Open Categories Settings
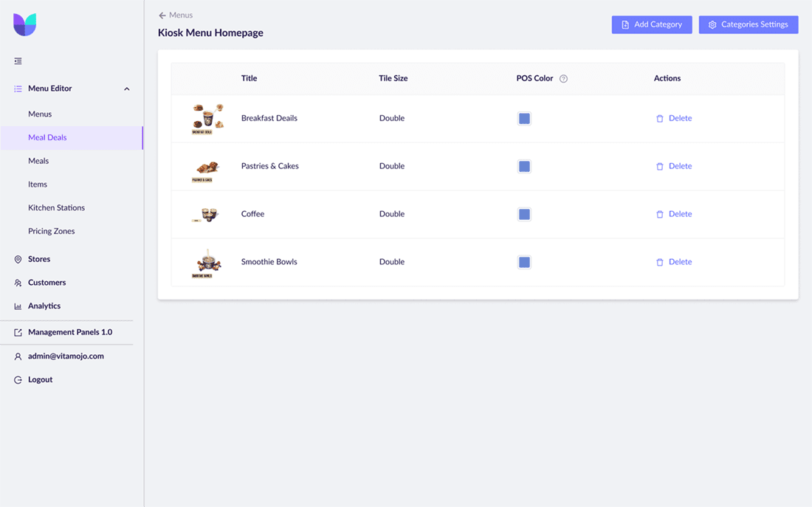The image size is (812, 507). (x=748, y=25)
